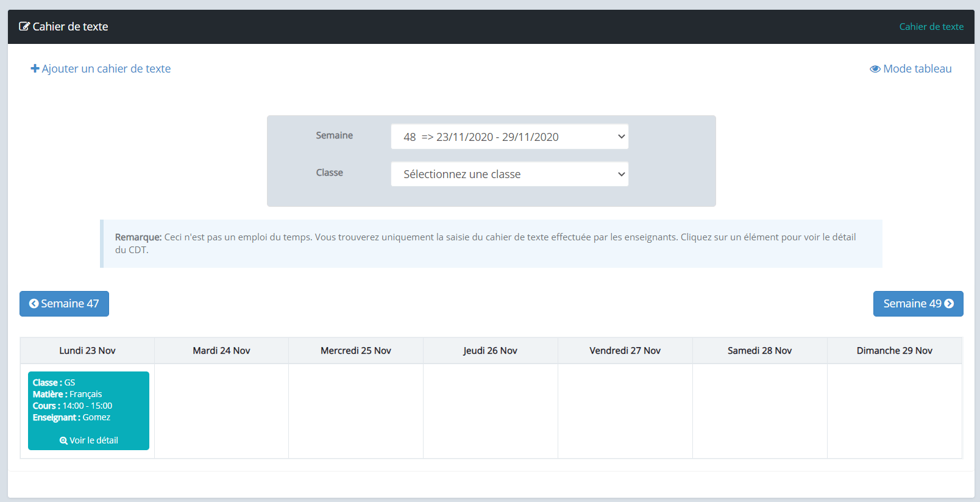Click the left arrow icon on Semaine 47
980x502 pixels.
34,304
